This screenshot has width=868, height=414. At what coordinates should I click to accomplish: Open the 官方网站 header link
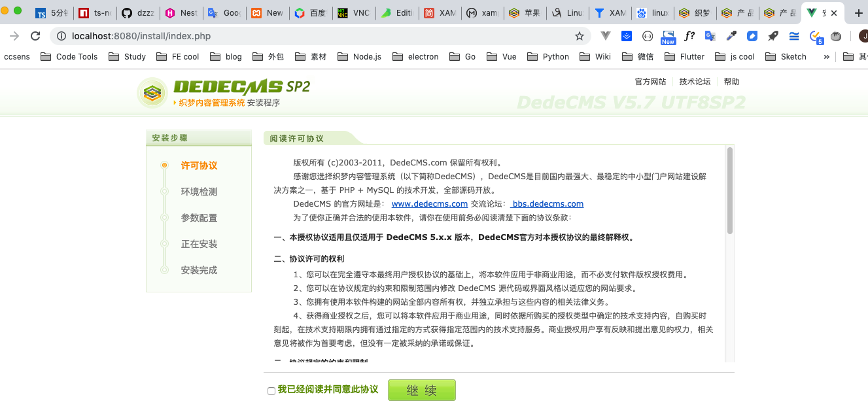pyautogui.click(x=650, y=82)
